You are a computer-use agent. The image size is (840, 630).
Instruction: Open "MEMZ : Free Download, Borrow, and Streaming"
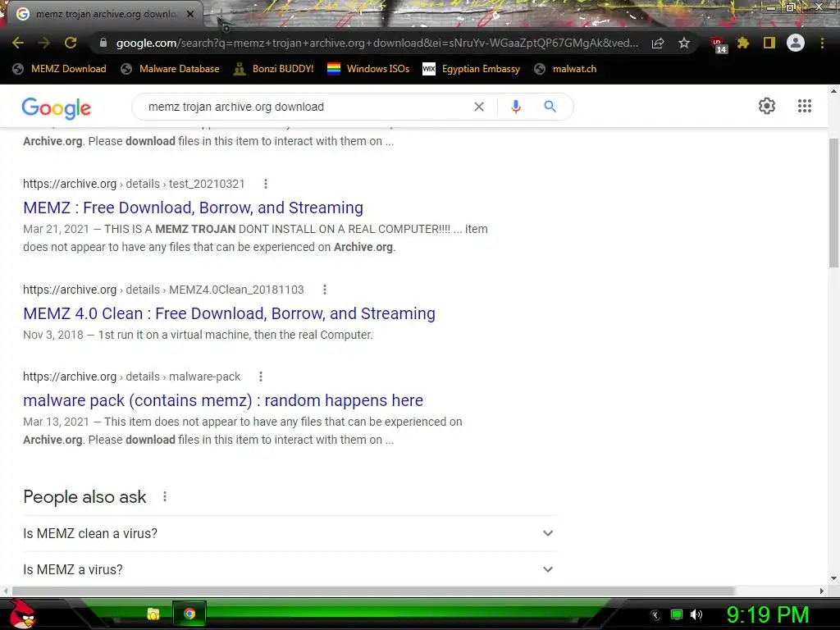(x=193, y=208)
